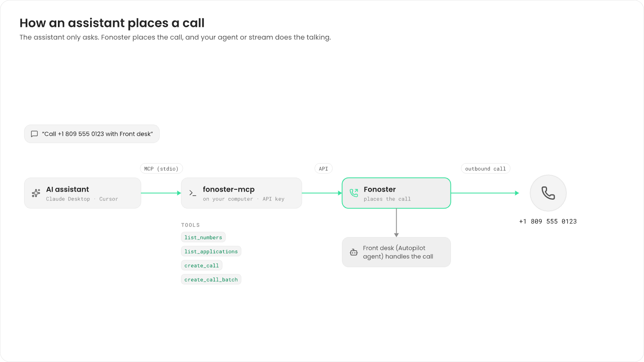Click the "How an assistant places a call" heading

[112, 23]
